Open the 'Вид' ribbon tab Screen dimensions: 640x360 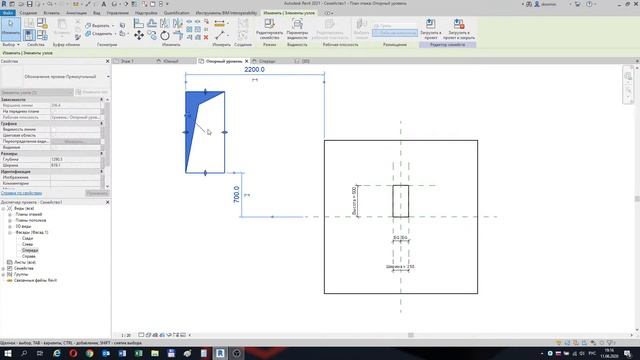96,13
